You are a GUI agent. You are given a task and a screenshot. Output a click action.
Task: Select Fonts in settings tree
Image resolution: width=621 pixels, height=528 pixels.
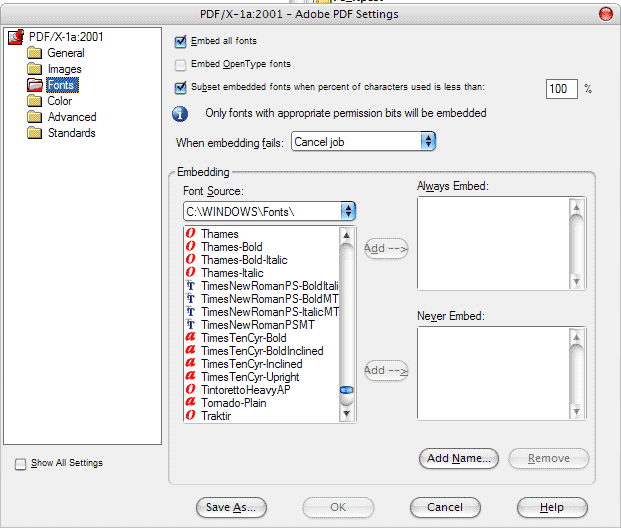[x=62, y=85]
